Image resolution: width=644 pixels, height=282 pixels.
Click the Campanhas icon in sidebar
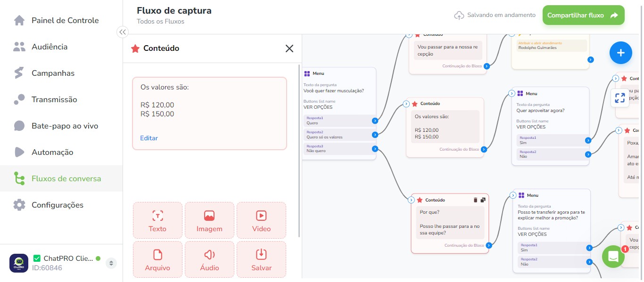point(19,73)
